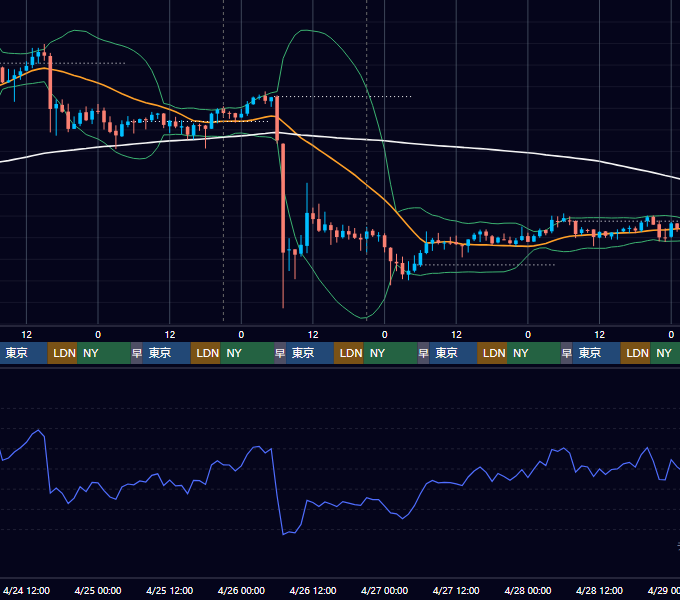Image resolution: width=680 pixels, height=600 pixels.
Task: Click the 東京 session block for 4/28
Action: click(596, 353)
